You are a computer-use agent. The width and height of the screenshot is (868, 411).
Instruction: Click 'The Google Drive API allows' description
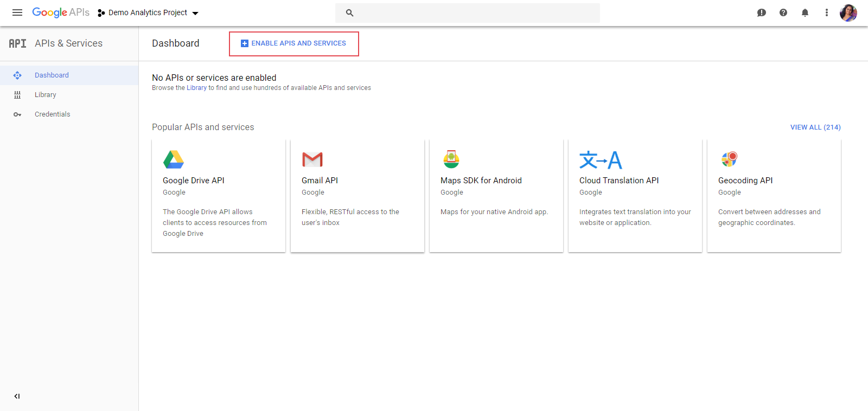215,223
